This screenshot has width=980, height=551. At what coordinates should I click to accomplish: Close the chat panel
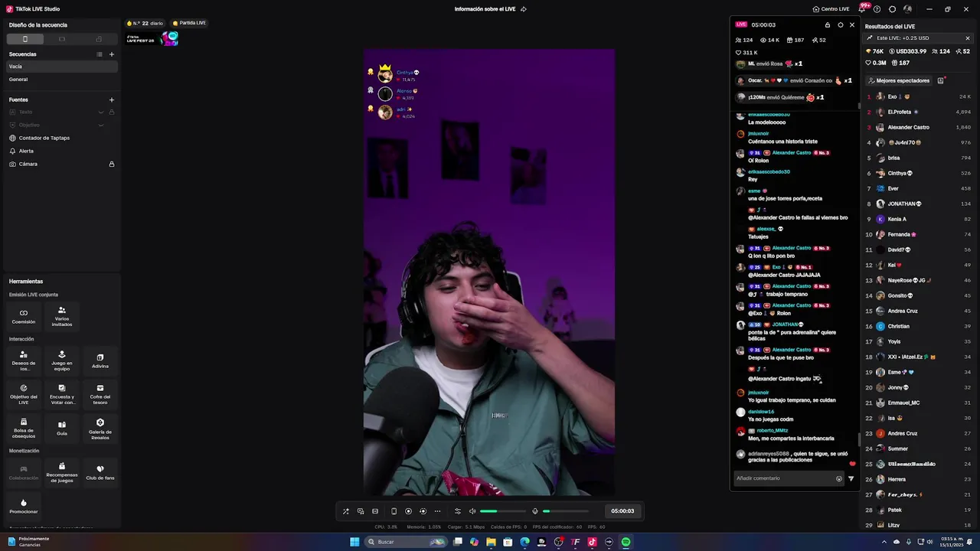tap(852, 24)
